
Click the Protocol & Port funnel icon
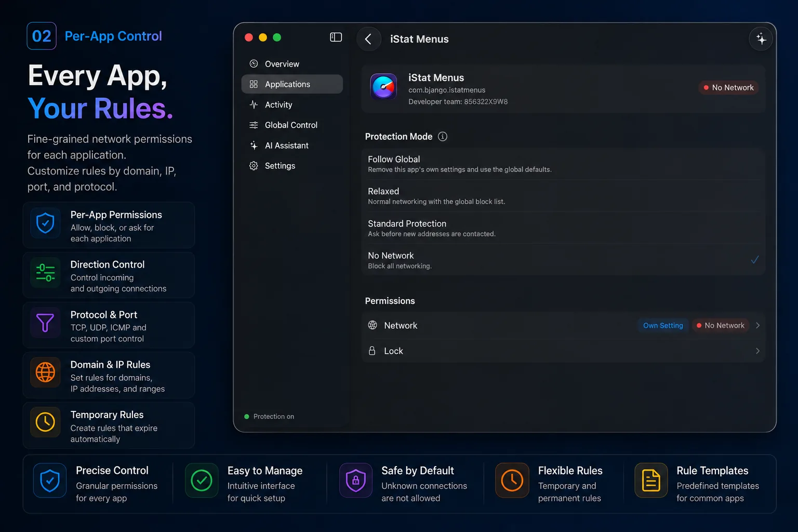[45, 323]
